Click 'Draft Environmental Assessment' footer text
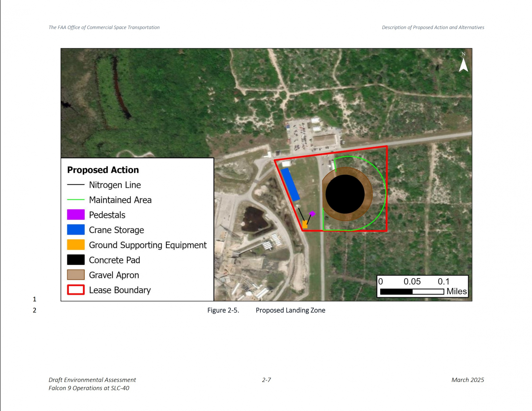The height and width of the screenshot is (411, 532). (x=92, y=380)
